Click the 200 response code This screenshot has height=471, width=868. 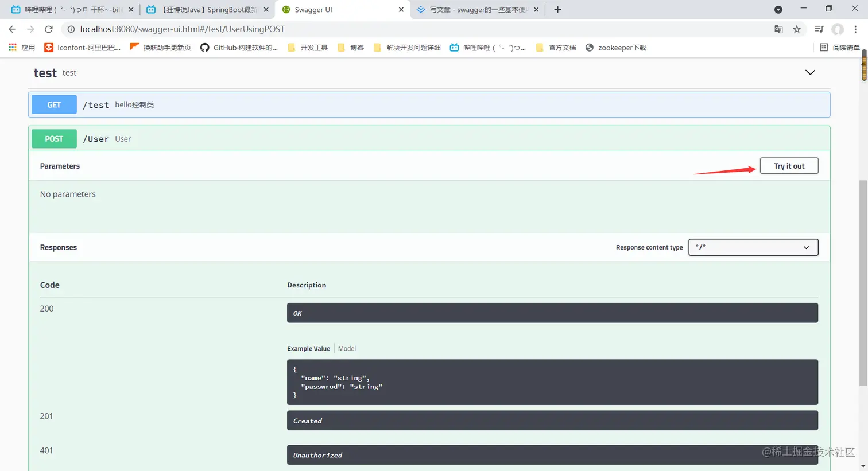[46, 309]
